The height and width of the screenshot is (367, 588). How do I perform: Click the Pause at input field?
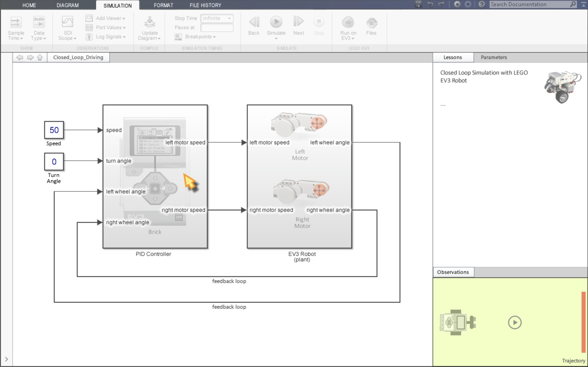(217, 28)
